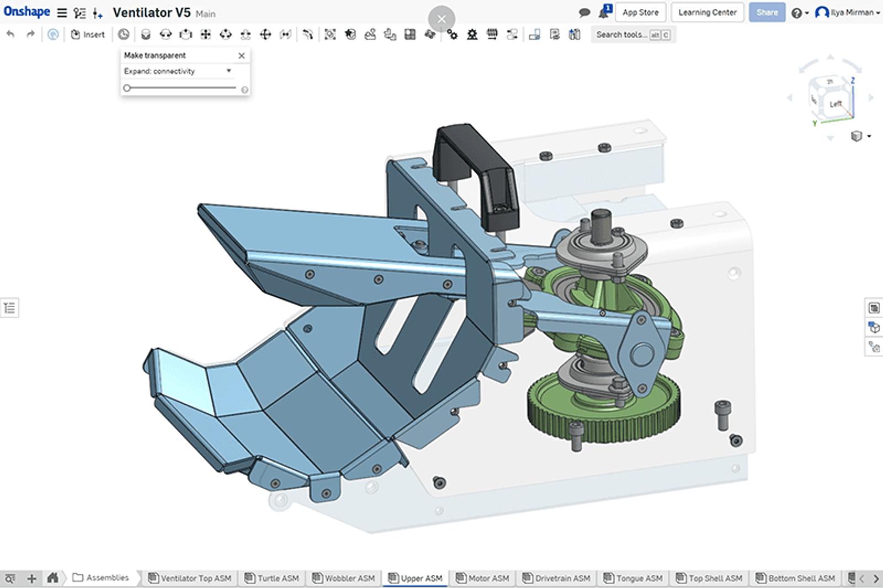The height and width of the screenshot is (588, 883).
Task: Select the Mate tool in the toolbar
Action: point(145,34)
